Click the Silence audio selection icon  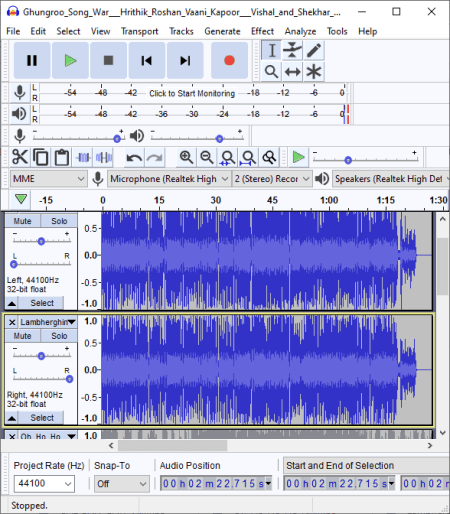[104, 157]
